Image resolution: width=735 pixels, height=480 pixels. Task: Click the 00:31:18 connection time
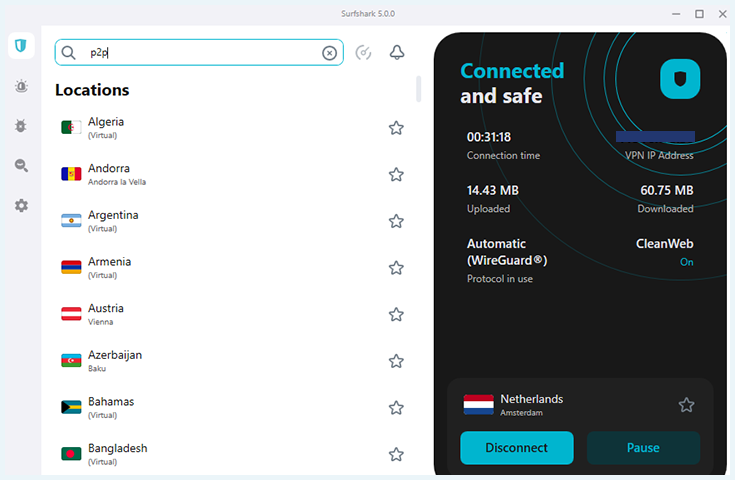(488, 137)
